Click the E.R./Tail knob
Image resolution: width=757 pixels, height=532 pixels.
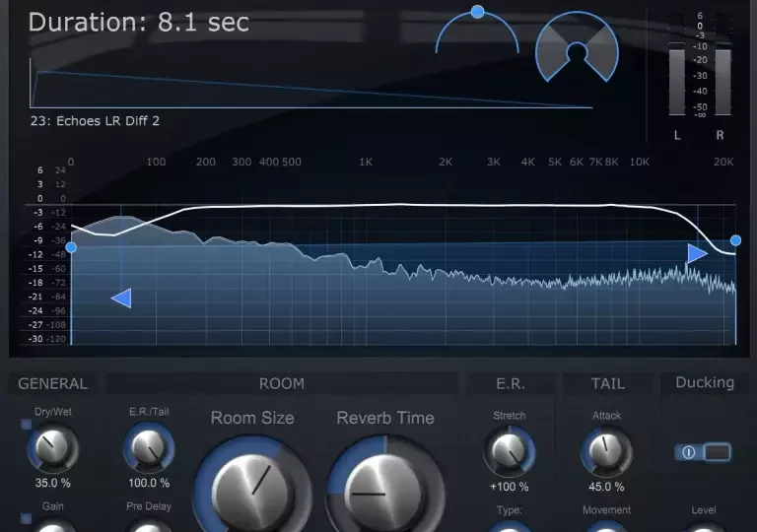(149, 447)
